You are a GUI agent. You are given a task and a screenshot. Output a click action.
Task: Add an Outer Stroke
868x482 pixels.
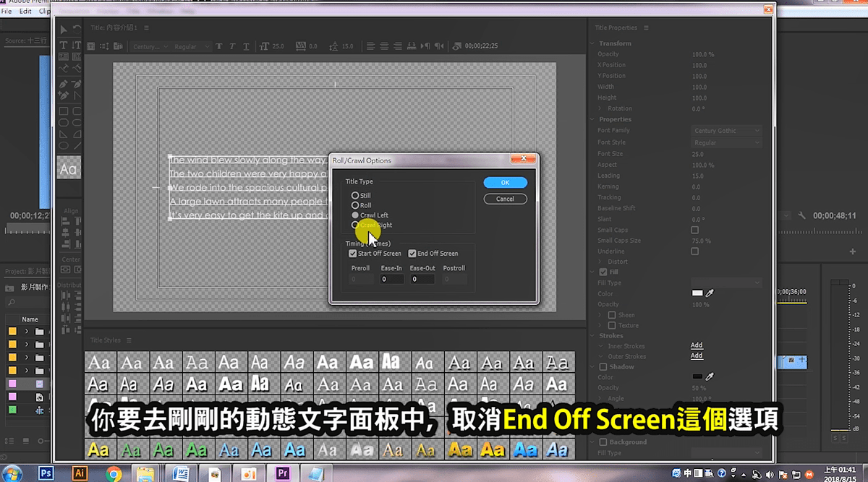[x=697, y=356]
